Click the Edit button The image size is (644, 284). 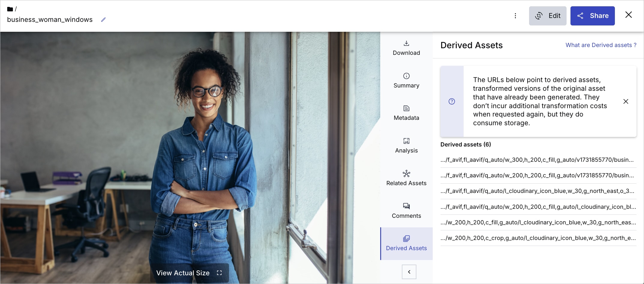(548, 16)
